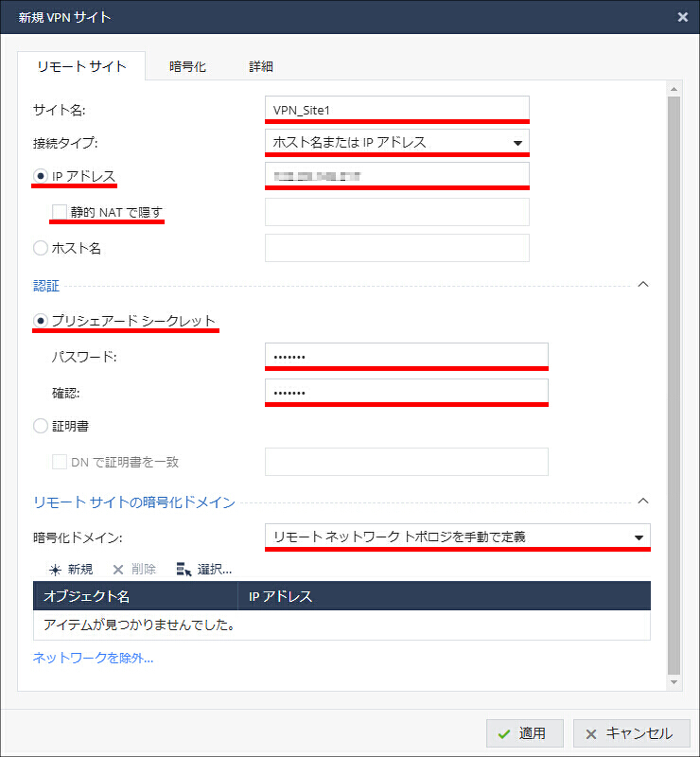
Task: Open the 選択... object picker
Action: [203, 570]
